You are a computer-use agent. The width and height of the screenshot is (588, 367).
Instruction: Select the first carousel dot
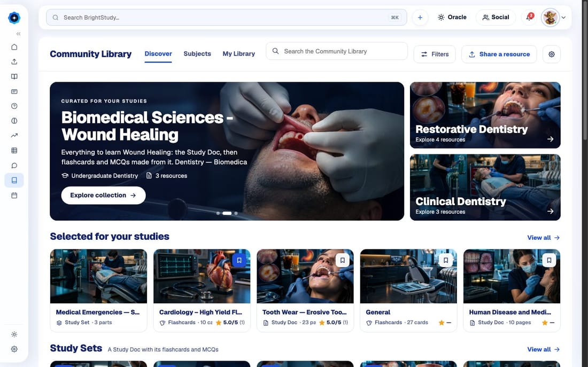pyautogui.click(x=218, y=213)
